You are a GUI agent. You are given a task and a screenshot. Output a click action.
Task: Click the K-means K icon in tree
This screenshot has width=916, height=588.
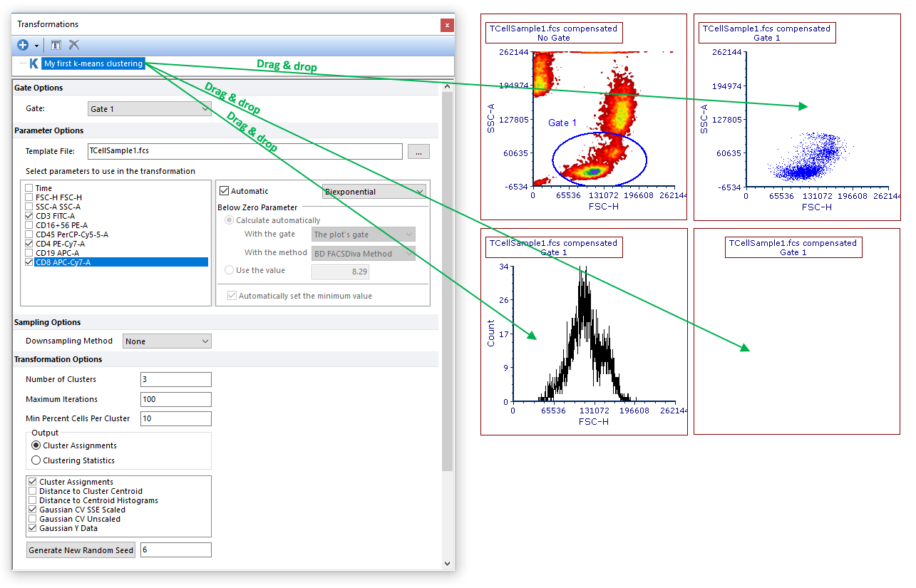coord(34,63)
